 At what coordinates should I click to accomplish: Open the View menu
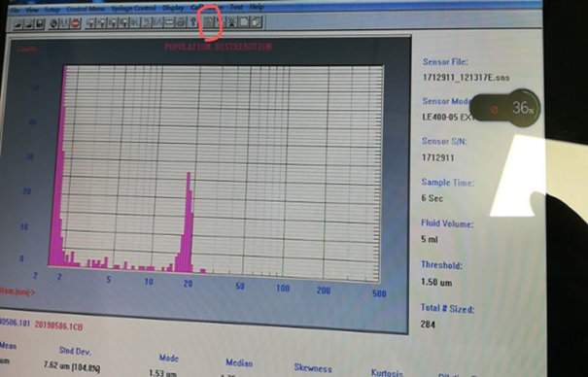[x=32, y=10]
